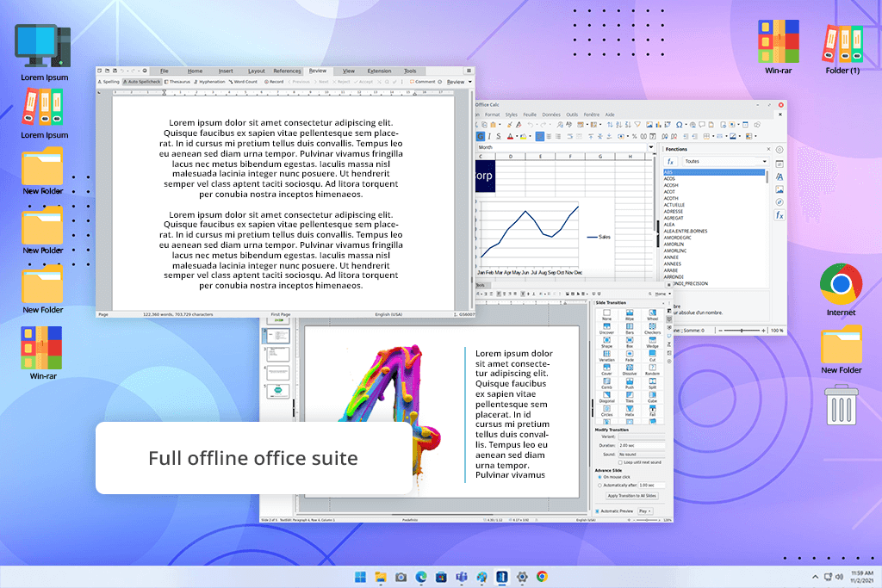
Task: Select the Venetian slide transition
Action: point(606,356)
